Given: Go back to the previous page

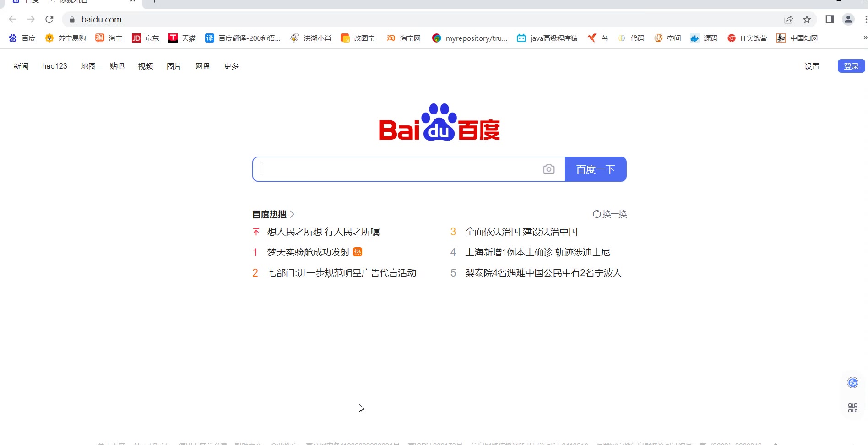Looking at the screenshot, I should 13,19.
